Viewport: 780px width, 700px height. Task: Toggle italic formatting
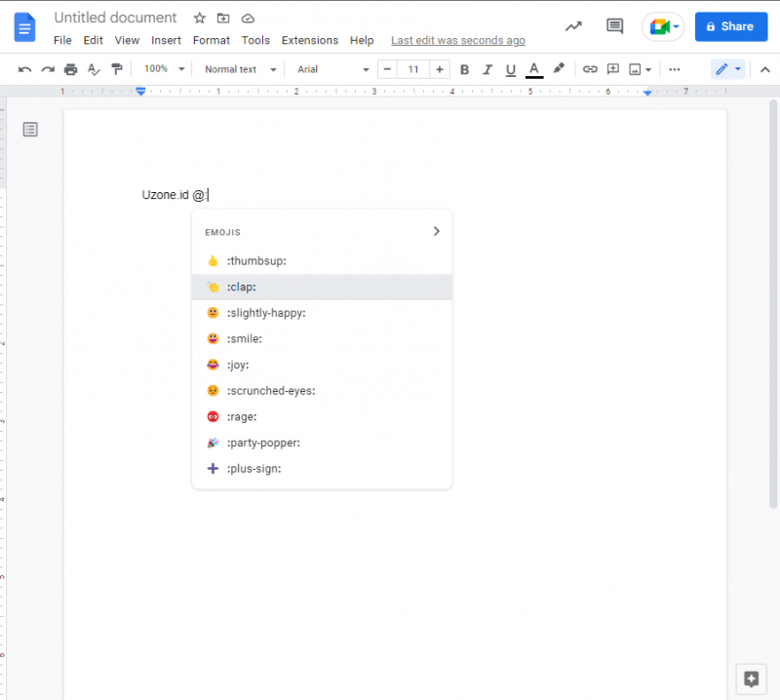click(x=487, y=69)
